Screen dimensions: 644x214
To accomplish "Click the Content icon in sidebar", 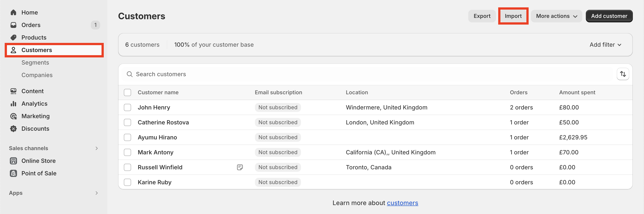I will point(13,91).
